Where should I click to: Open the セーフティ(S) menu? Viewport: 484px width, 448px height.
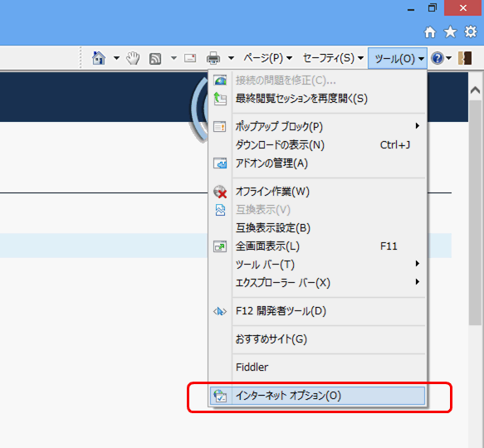(333, 58)
